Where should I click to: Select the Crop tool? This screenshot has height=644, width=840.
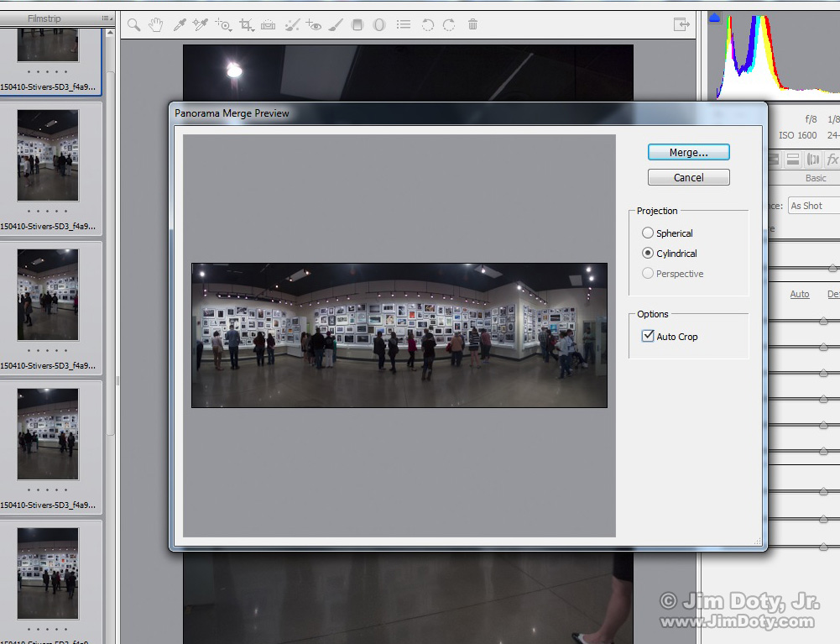click(x=247, y=24)
